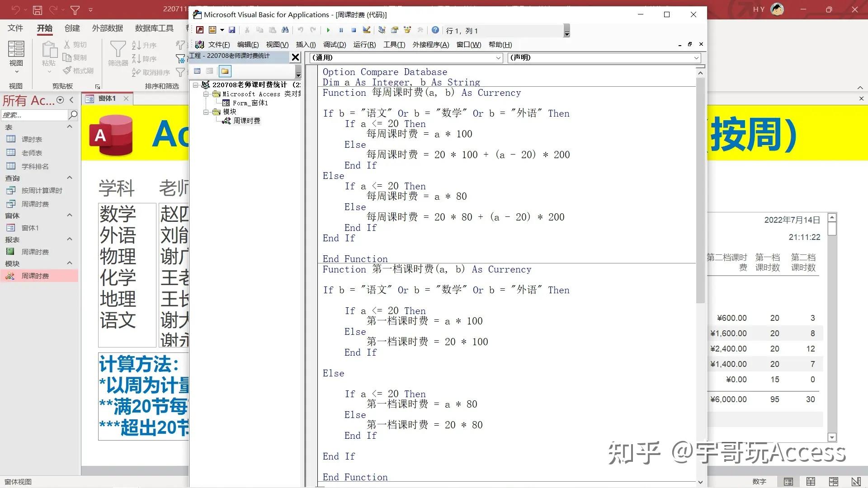The width and height of the screenshot is (868, 488).
Task: Collapse the 表 section in navigation pane
Action: click(70, 127)
